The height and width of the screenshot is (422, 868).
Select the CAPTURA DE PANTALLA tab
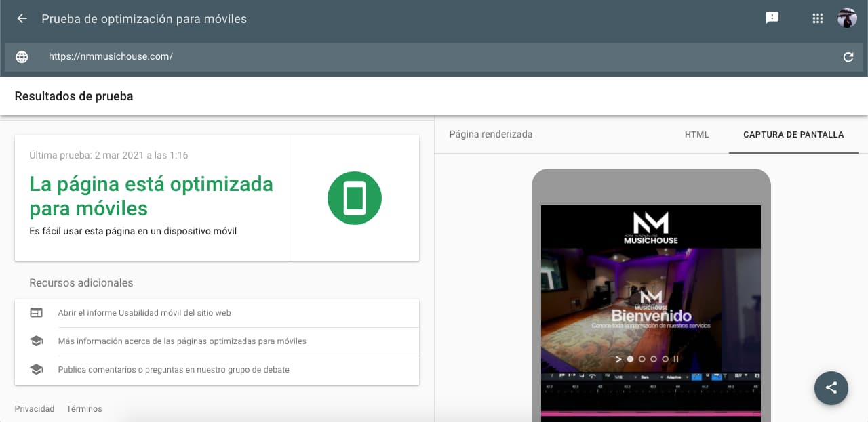[793, 135]
